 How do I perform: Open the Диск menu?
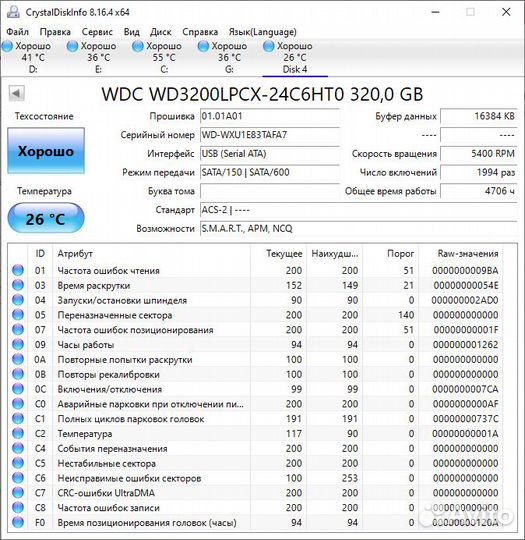(161, 32)
